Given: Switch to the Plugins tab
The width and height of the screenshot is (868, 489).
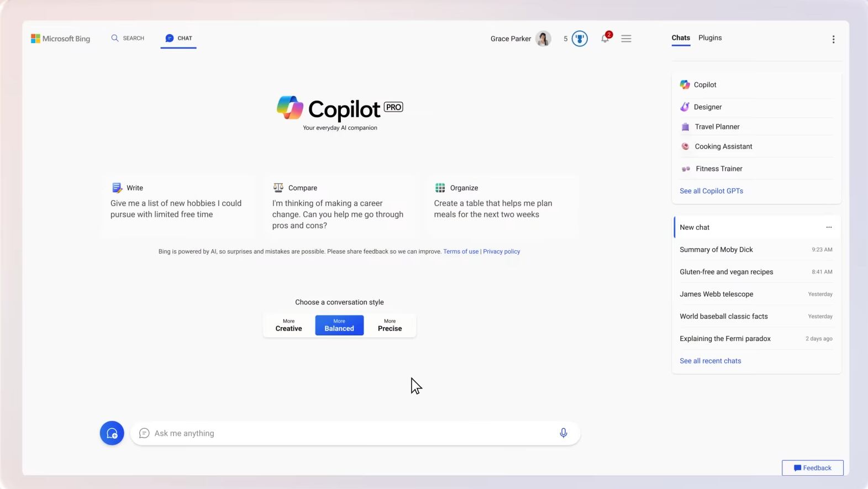Looking at the screenshot, I should click(x=710, y=38).
